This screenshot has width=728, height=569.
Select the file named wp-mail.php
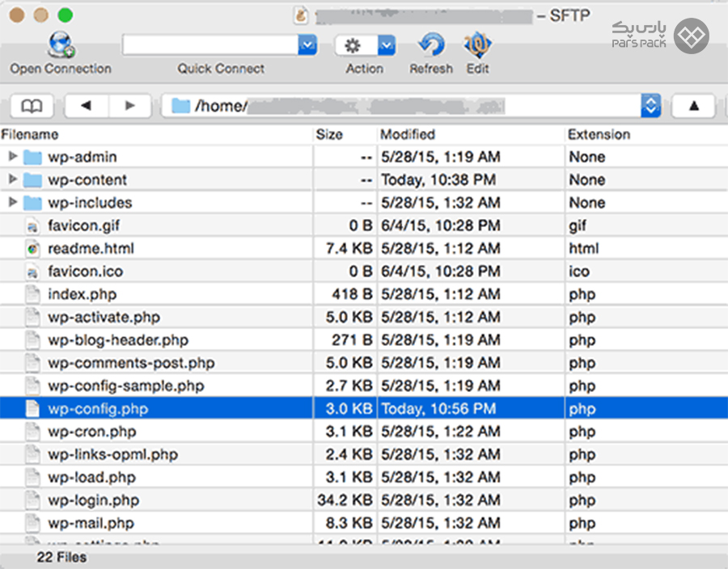click(x=91, y=523)
